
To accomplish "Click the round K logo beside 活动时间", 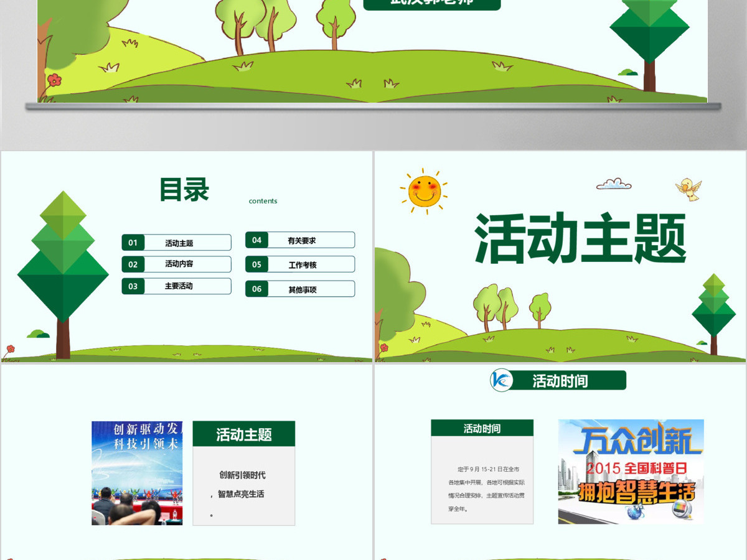I will (x=502, y=380).
